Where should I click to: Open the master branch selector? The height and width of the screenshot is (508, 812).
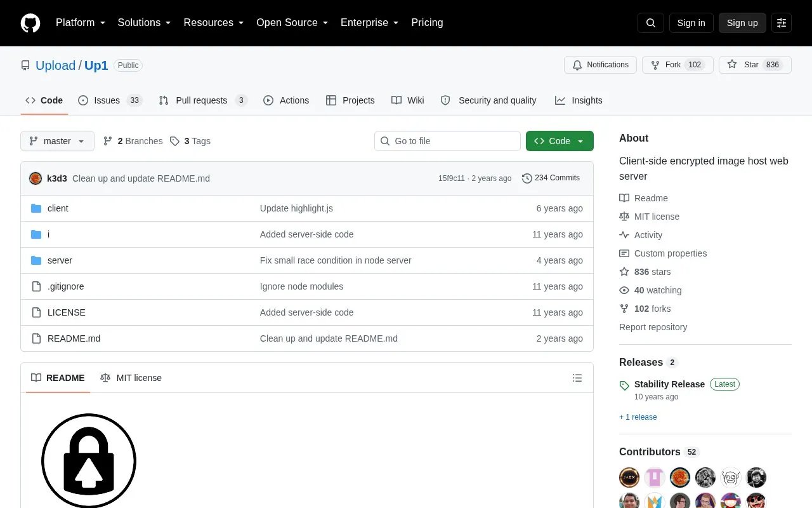pyautogui.click(x=57, y=141)
